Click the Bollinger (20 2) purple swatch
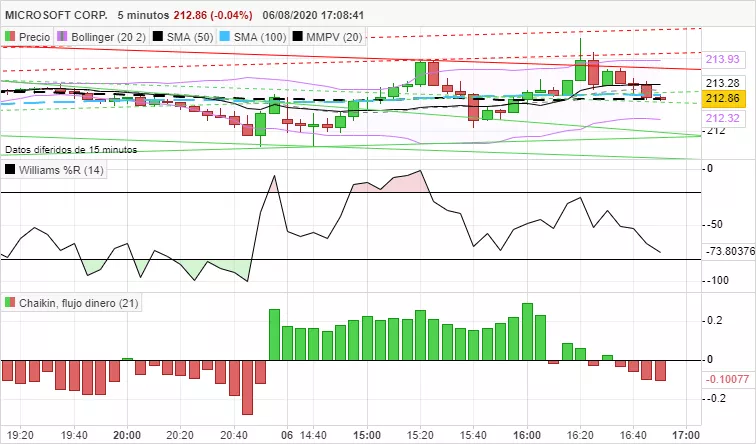 click(62, 37)
